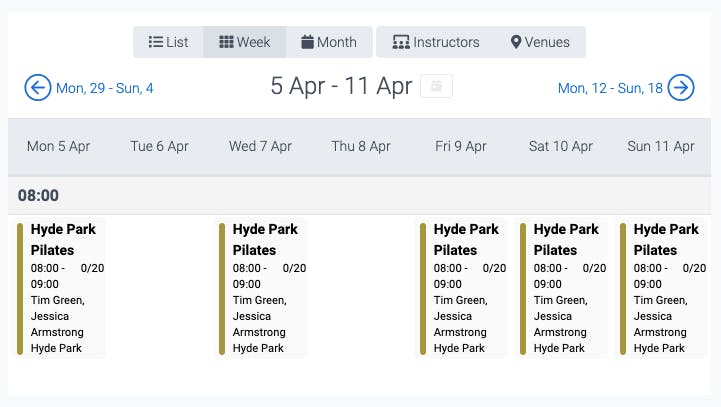This screenshot has width=721, height=407.
Task: Go to Mon, 12 - Sun, 18 week
Action: point(610,88)
